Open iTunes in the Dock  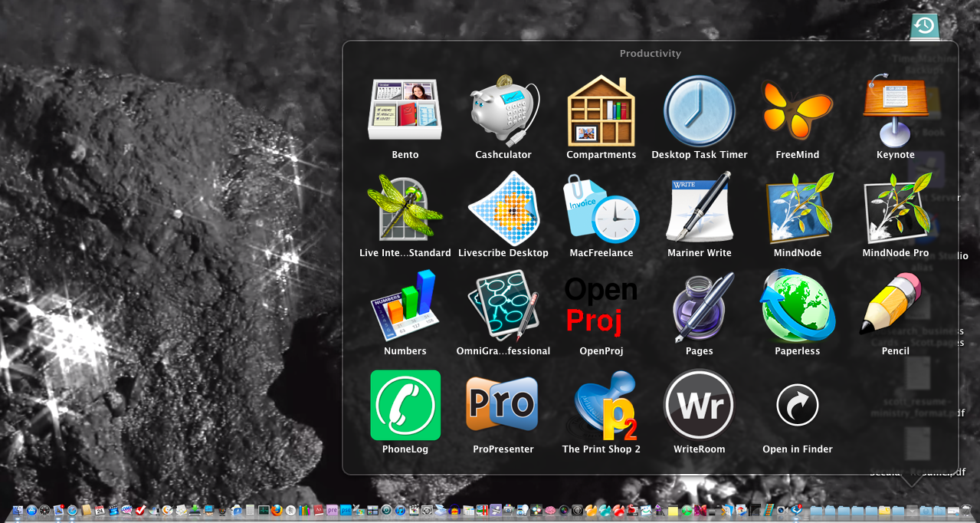click(400, 510)
